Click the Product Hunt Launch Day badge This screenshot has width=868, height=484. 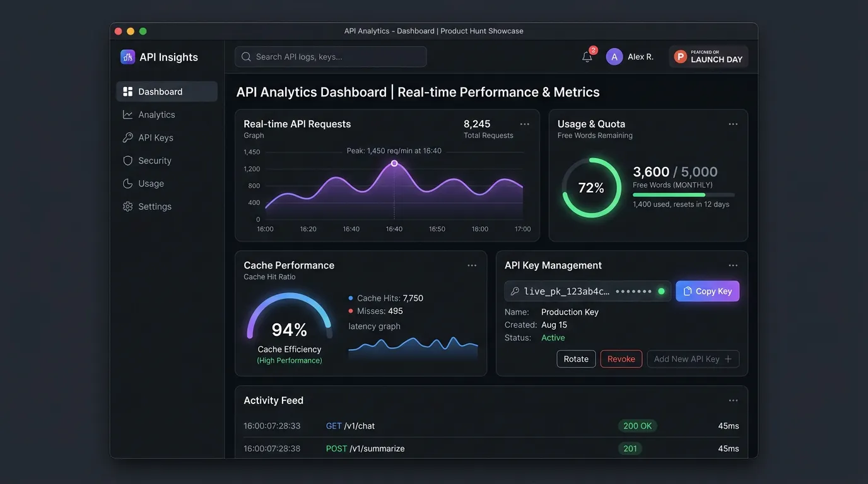tap(708, 57)
